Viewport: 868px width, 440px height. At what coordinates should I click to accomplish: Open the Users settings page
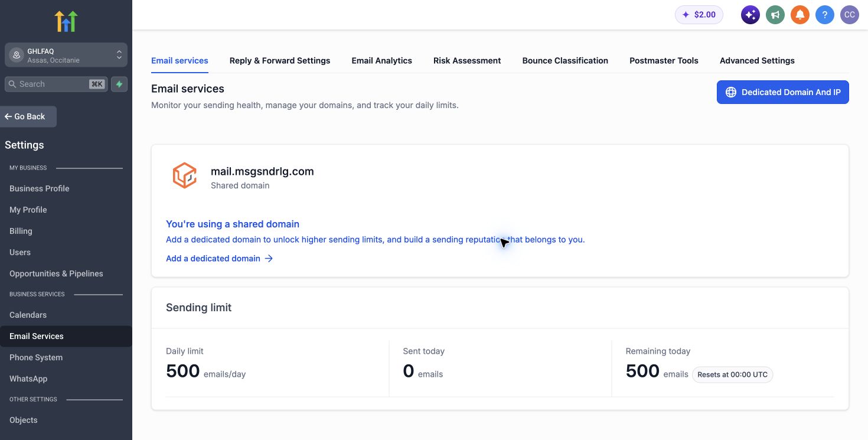click(20, 252)
